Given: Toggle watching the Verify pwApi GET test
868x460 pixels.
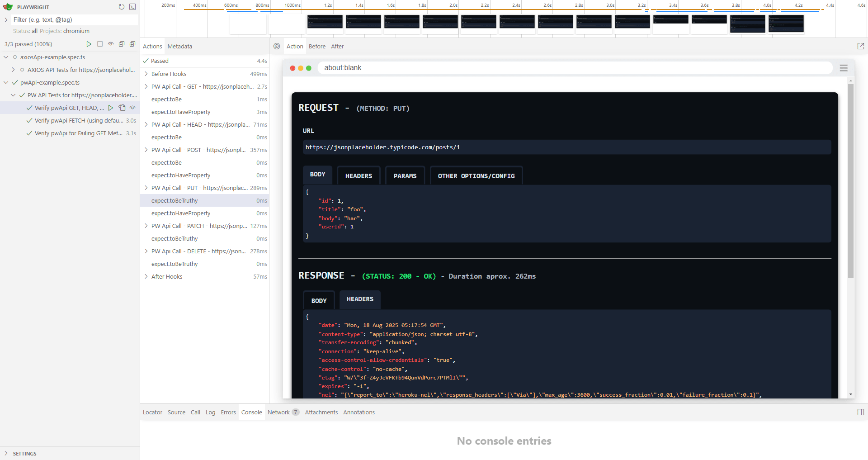Looking at the screenshot, I should coord(132,108).
